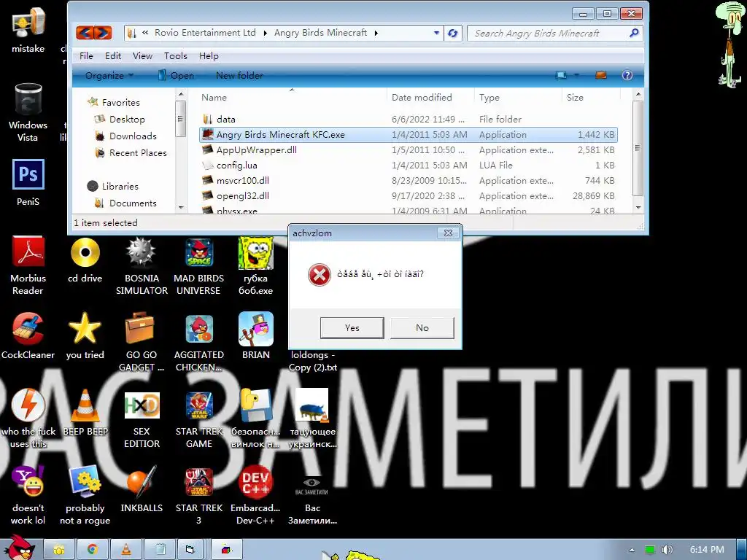Viewport: 747px width, 560px height.
Task: Click the Angry Birds Start button
Action: coord(20,548)
